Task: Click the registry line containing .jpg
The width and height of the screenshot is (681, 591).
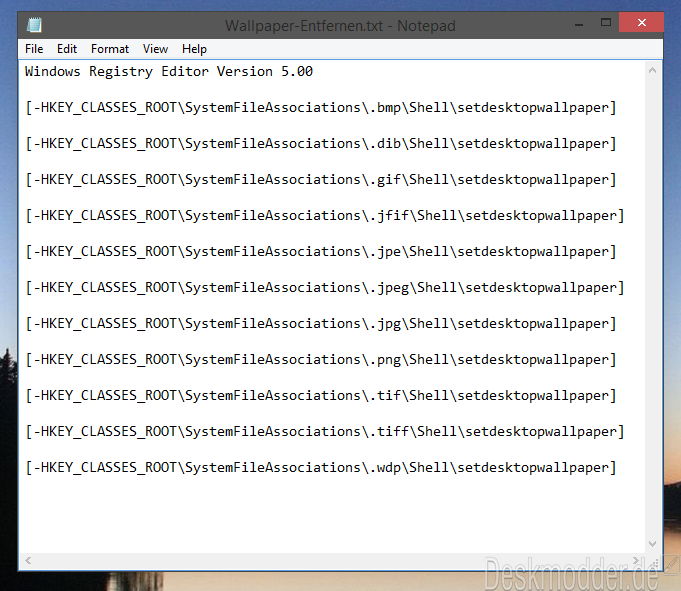Action: (321, 324)
